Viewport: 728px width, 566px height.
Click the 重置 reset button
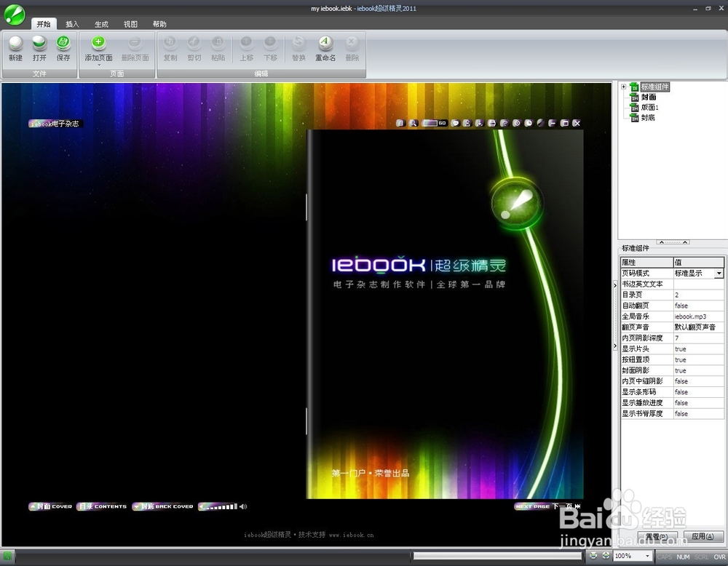[657, 536]
